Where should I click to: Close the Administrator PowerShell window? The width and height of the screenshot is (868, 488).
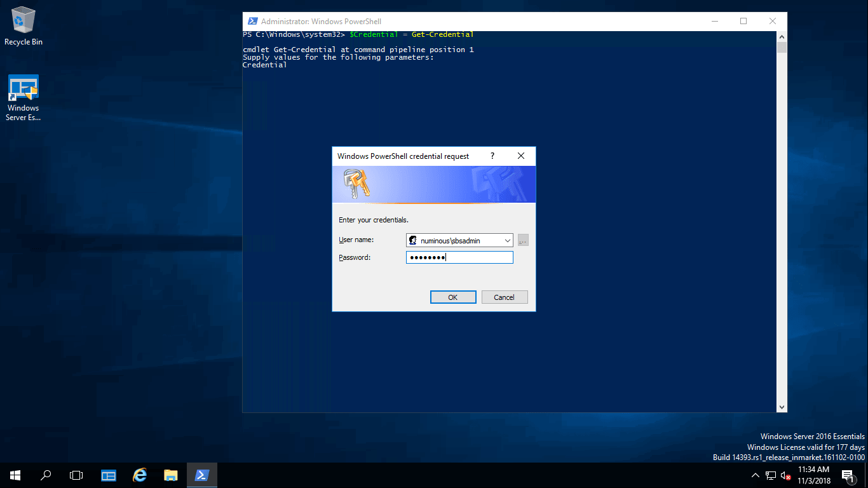click(773, 22)
